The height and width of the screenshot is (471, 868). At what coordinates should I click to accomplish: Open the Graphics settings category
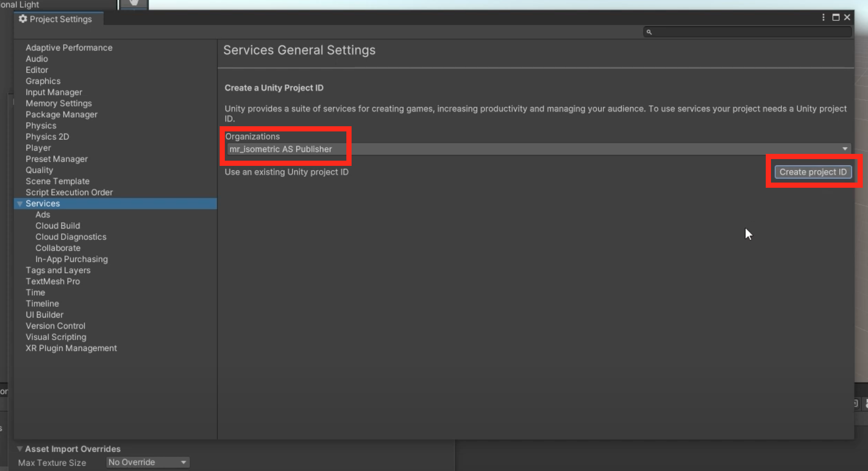[x=43, y=81]
